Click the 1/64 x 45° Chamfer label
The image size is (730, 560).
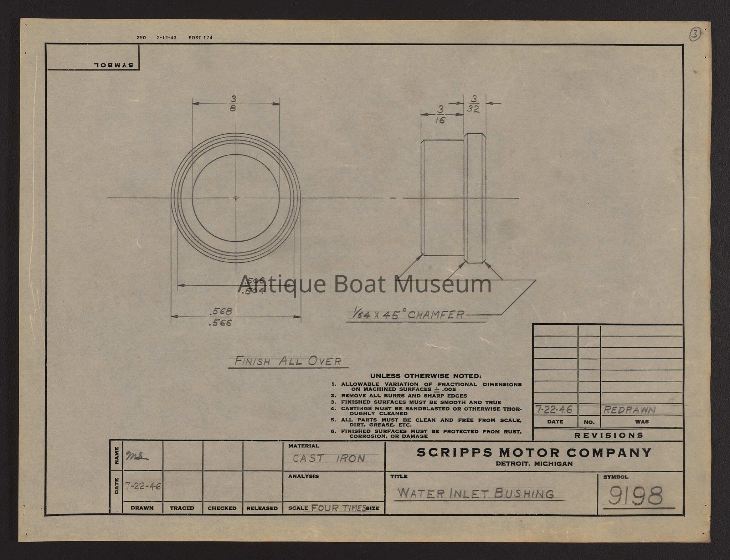408,314
